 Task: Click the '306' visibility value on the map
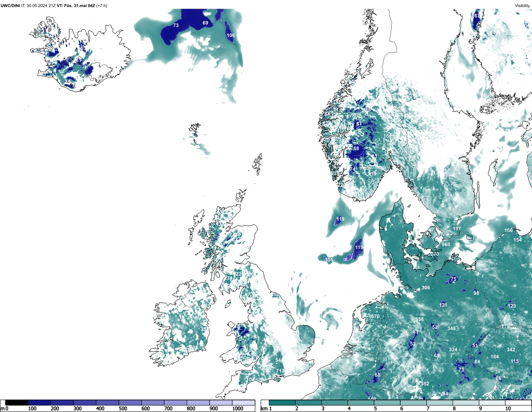(426, 288)
